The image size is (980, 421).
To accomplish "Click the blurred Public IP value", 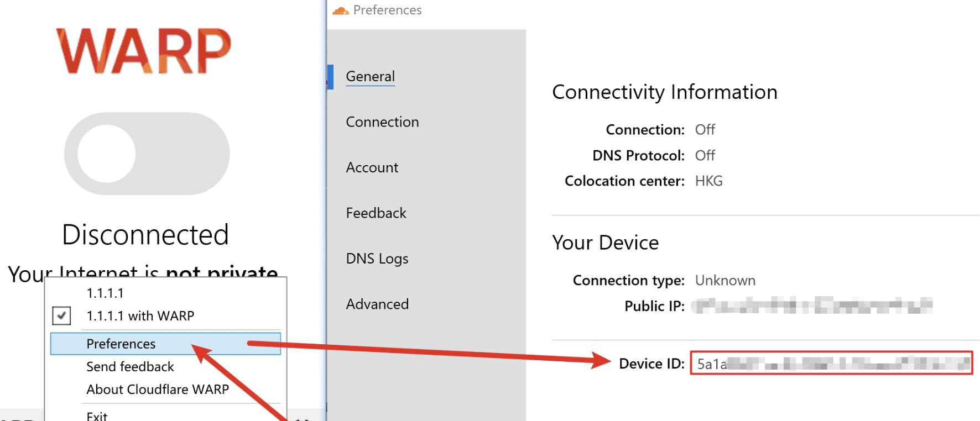I will (811, 306).
